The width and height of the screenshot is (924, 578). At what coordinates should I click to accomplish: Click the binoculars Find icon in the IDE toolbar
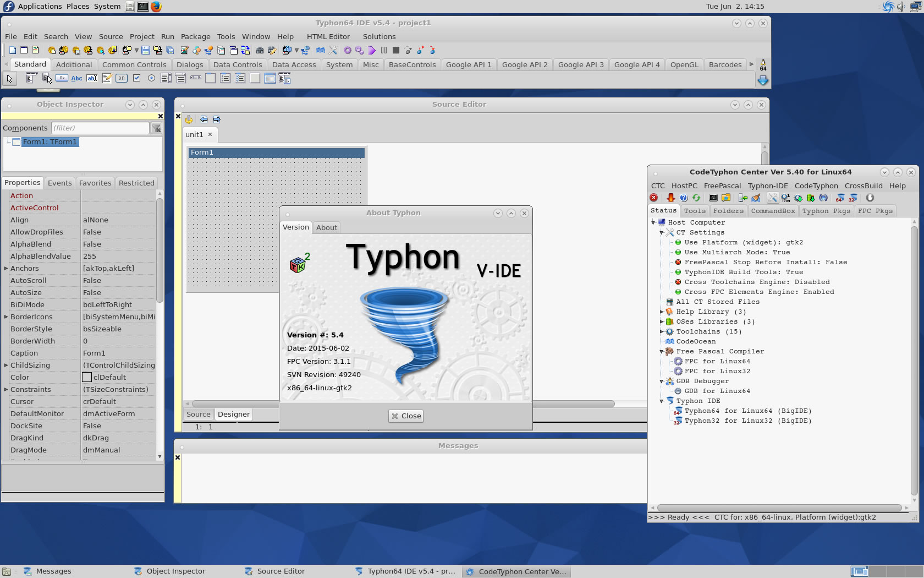pyautogui.click(x=259, y=50)
